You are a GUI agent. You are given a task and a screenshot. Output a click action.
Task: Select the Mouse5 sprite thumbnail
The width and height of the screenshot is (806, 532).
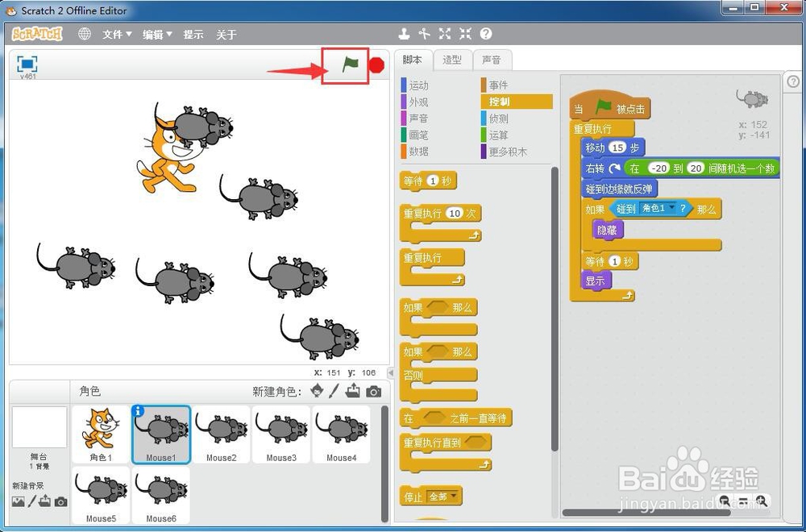[101, 495]
